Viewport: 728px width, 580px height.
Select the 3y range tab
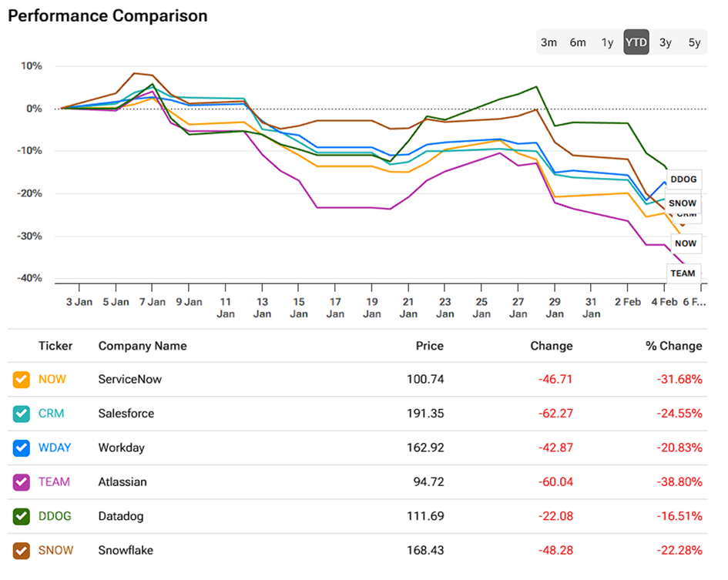pyautogui.click(x=666, y=42)
